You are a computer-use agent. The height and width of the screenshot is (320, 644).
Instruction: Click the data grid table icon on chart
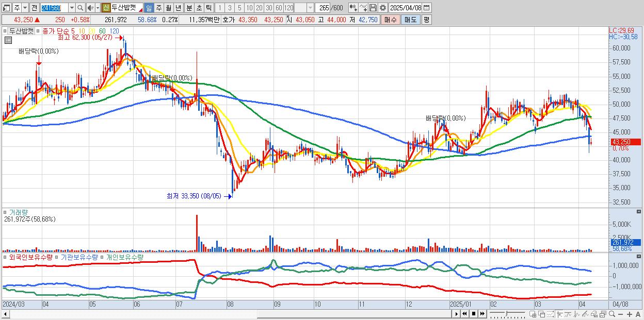[x=8, y=41]
